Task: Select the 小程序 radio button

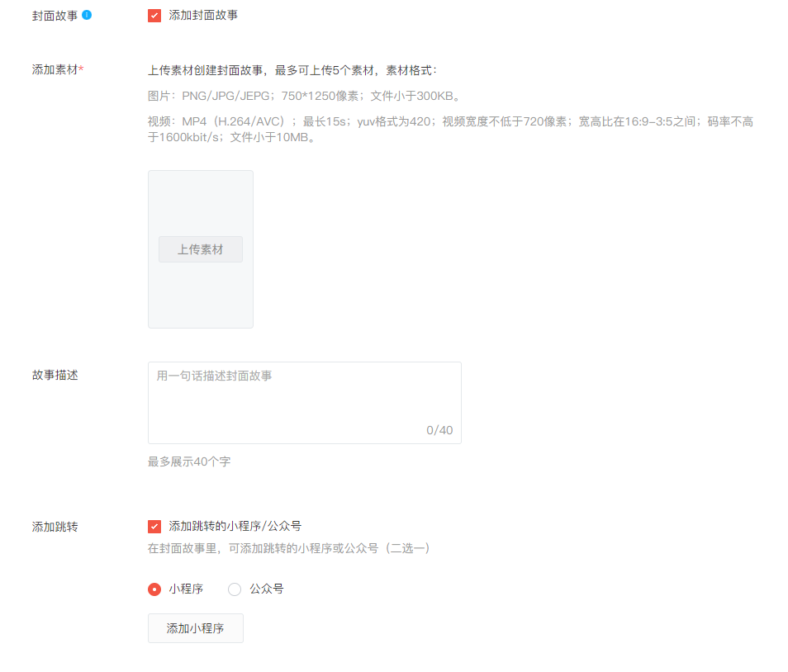Action: [154, 589]
